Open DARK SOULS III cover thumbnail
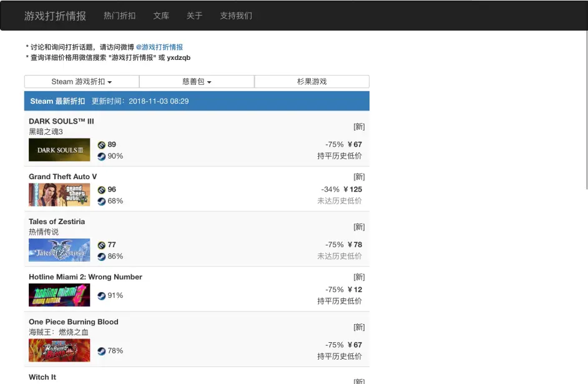This screenshot has width=588, height=384. point(59,150)
